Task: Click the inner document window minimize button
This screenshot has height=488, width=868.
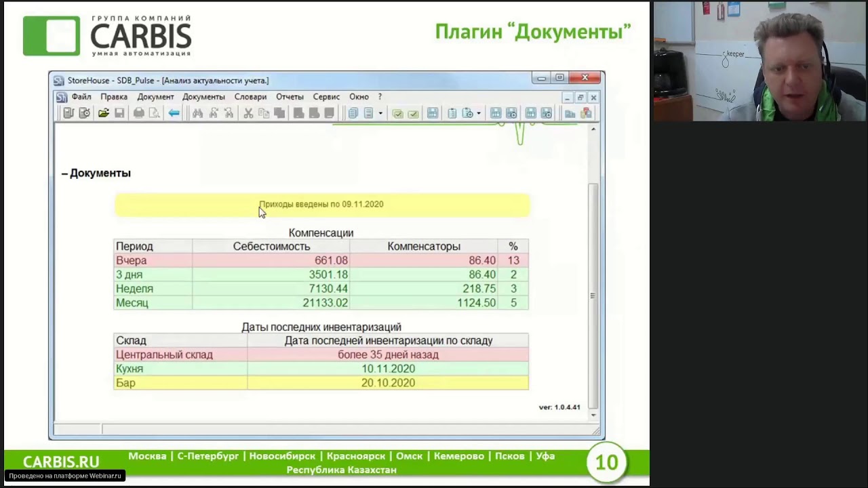Action: (x=568, y=98)
